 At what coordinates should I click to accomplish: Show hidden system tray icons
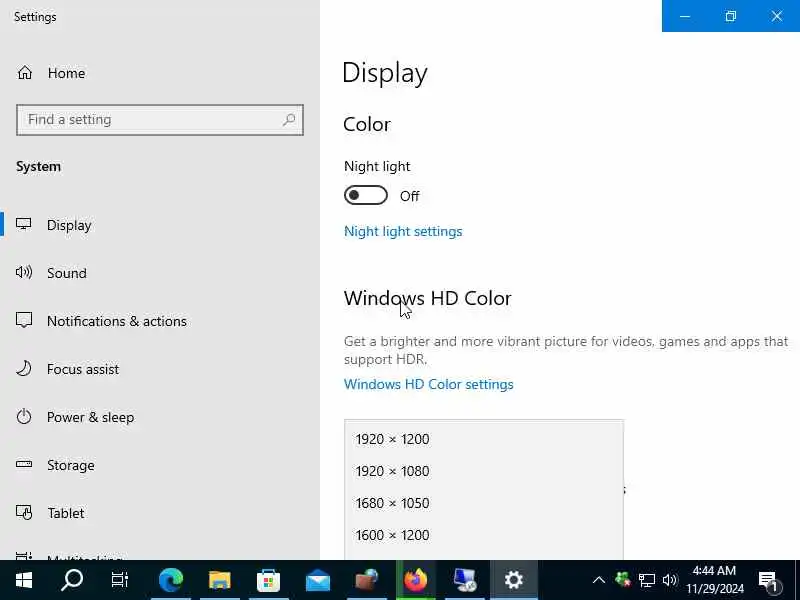pyautogui.click(x=599, y=580)
